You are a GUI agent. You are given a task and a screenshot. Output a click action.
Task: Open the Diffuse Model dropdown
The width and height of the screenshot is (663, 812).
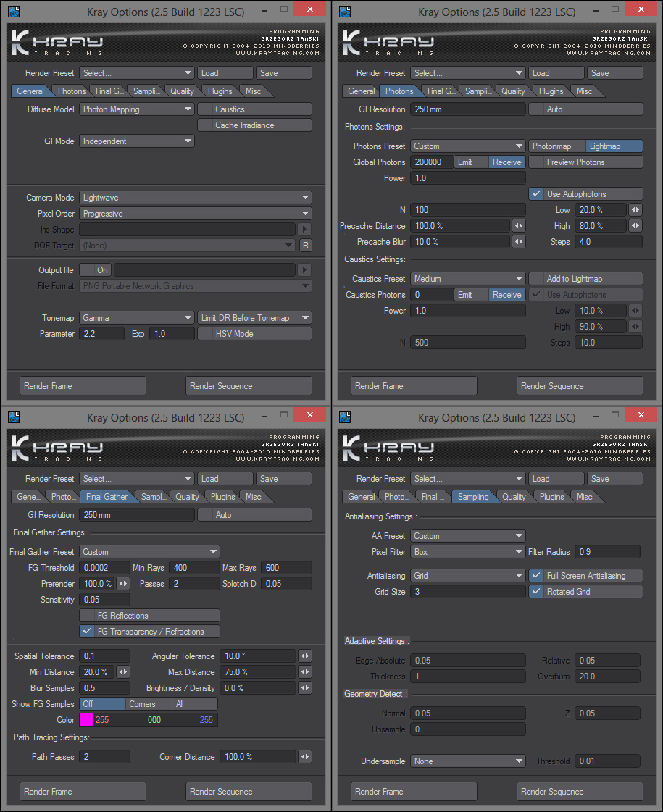[x=136, y=109]
